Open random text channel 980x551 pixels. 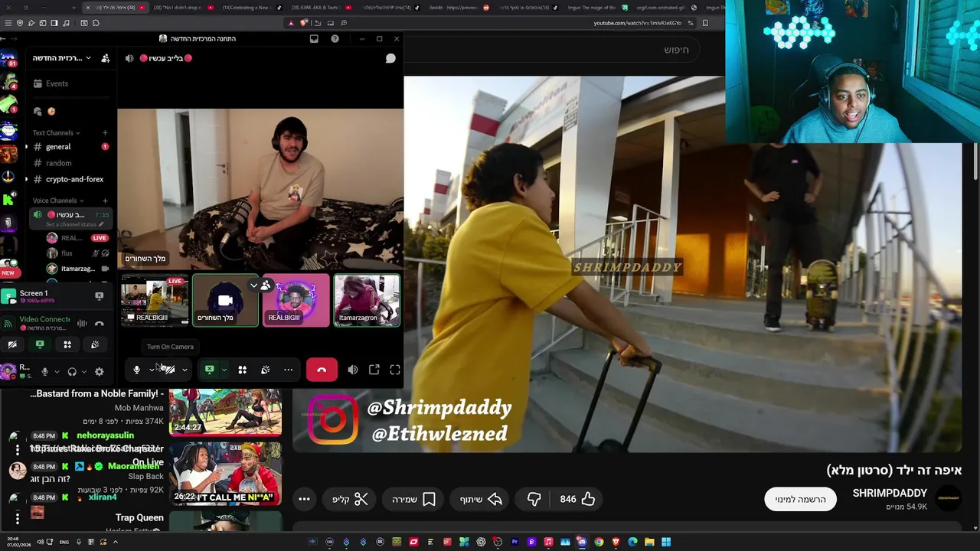click(x=58, y=163)
